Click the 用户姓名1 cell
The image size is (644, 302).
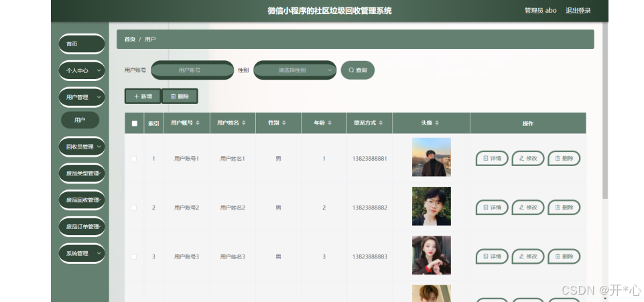coord(233,159)
